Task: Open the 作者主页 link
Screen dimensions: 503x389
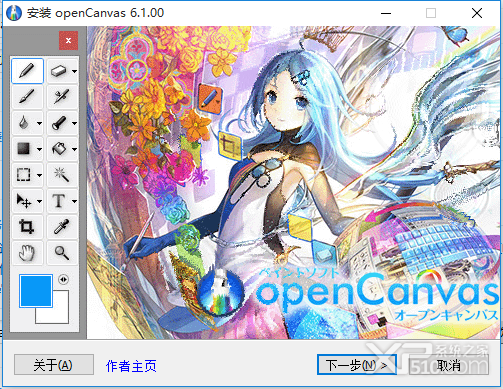Action: coord(131,366)
